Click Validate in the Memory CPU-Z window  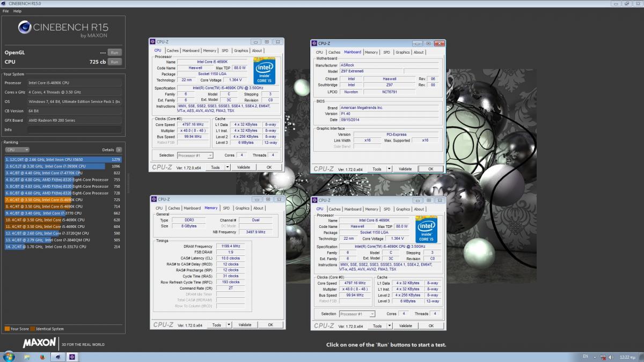coord(245,325)
